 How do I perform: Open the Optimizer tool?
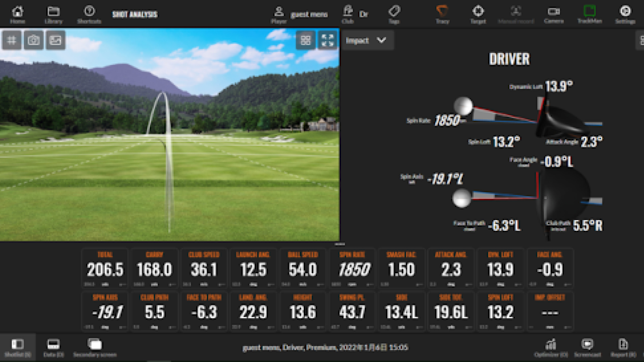coord(551,347)
